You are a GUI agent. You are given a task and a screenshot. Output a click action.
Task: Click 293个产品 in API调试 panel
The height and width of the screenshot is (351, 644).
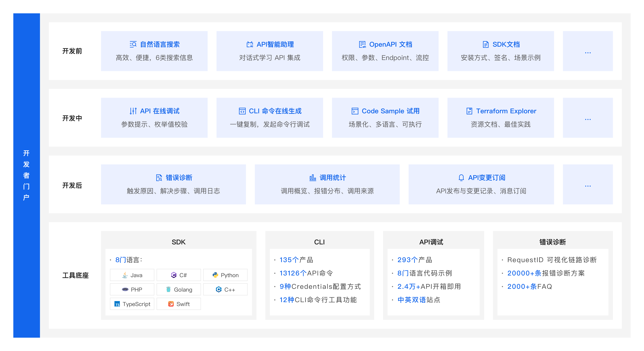[415, 260]
